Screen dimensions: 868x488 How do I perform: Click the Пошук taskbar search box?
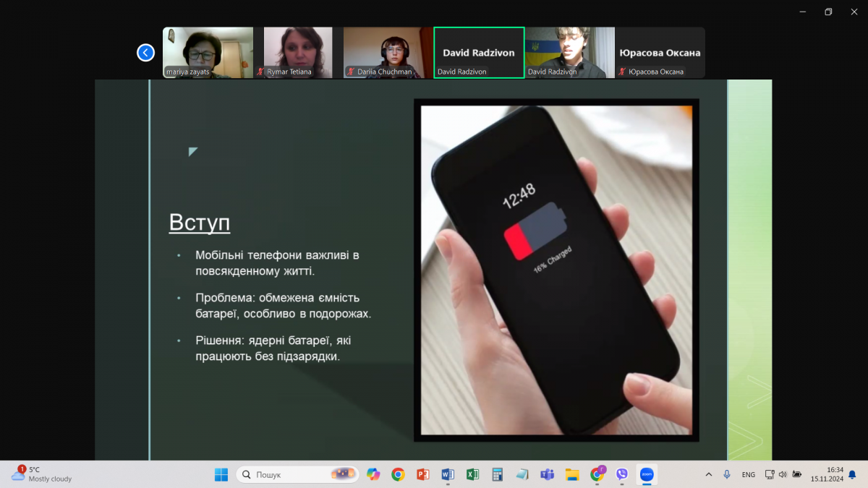(297, 474)
